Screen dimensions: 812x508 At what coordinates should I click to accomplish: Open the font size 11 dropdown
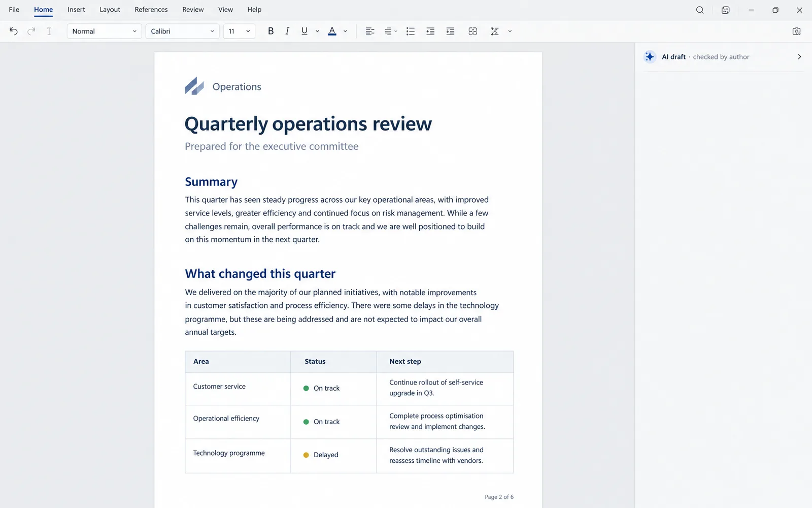[239, 31]
